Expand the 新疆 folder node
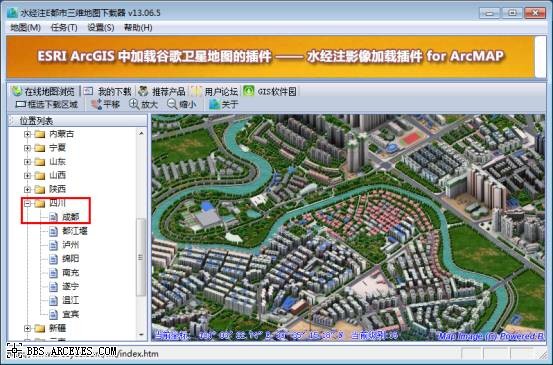The height and width of the screenshot is (365, 553). point(28,328)
